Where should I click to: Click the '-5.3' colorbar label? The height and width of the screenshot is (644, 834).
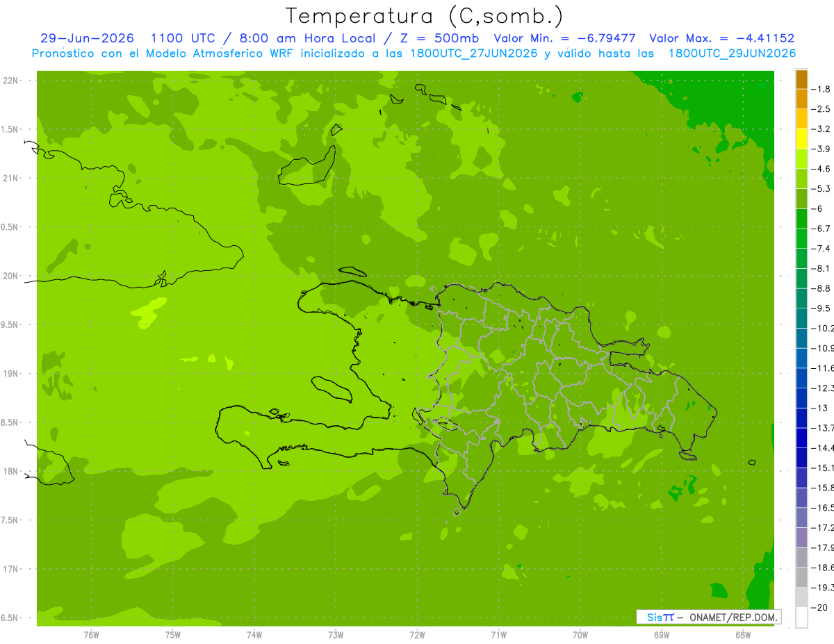[821, 189]
